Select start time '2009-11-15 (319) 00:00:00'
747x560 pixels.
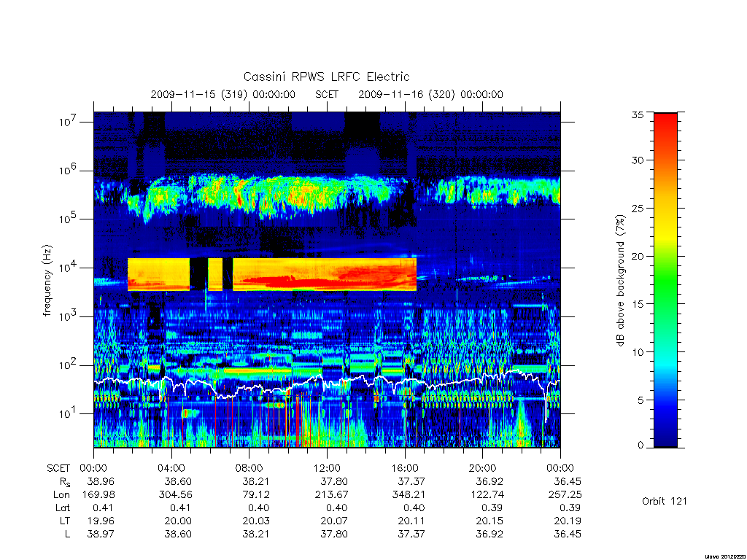[223, 94]
